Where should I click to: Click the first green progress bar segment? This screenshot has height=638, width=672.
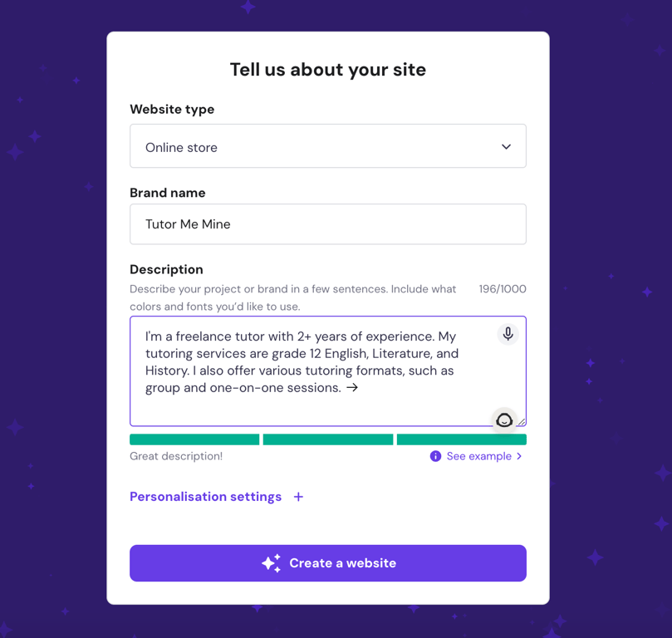tap(194, 439)
